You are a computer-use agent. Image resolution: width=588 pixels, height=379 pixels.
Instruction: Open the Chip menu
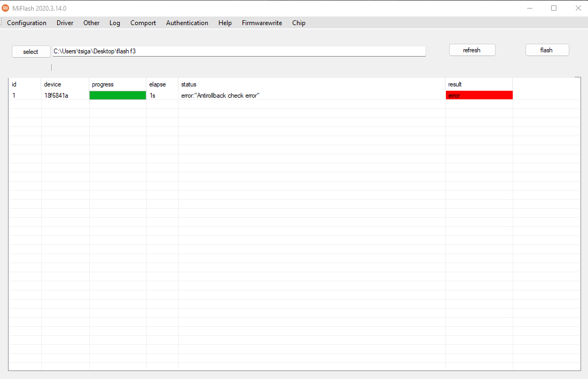(x=299, y=23)
